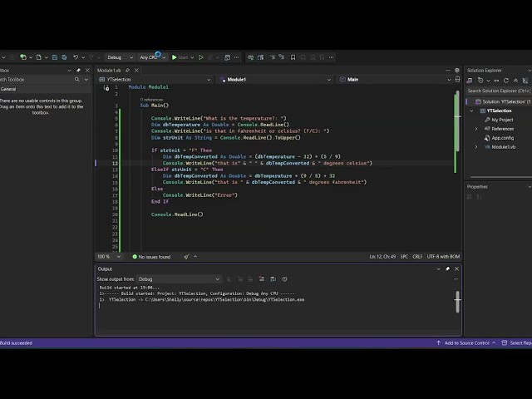This screenshot has width=532, height=399.
Task: Click the Output panel clock timestamp icon
Action: [x=284, y=279]
